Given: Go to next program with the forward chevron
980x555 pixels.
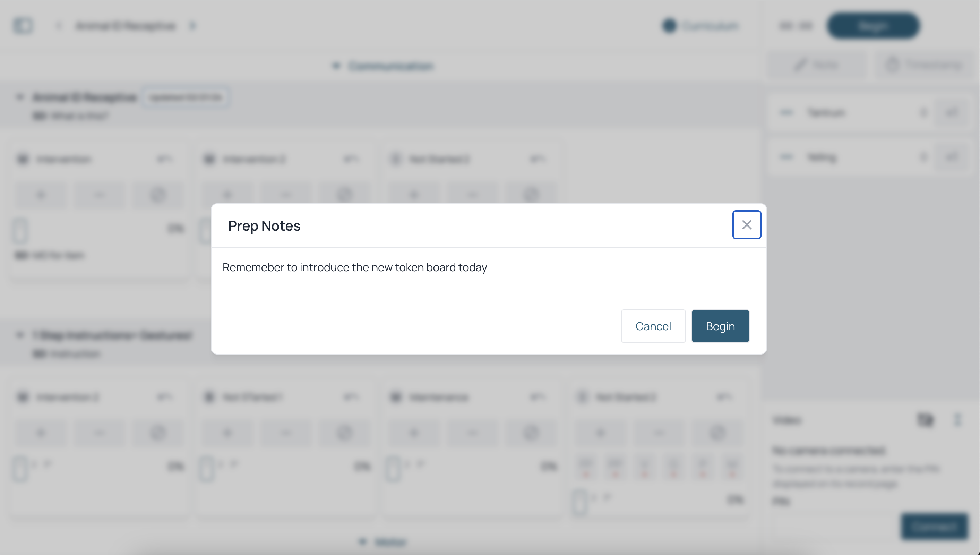Looking at the screenshot, I should (x=192, y=26).
